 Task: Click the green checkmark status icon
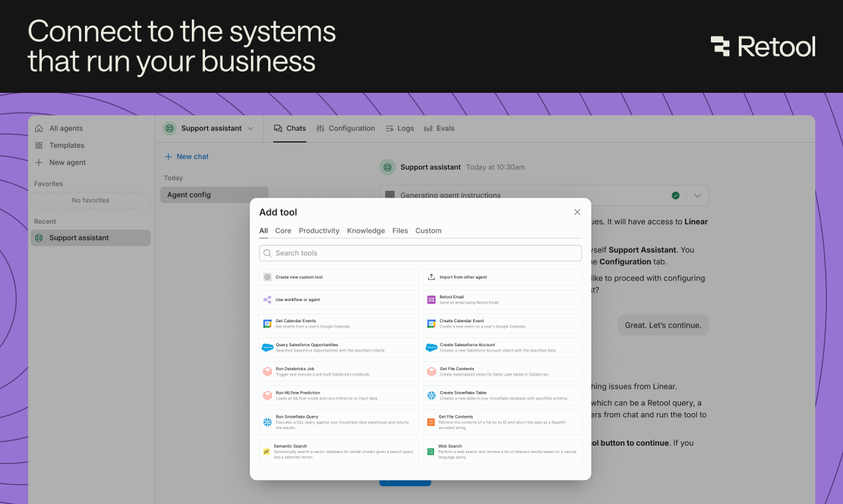[x=675, y=196]
